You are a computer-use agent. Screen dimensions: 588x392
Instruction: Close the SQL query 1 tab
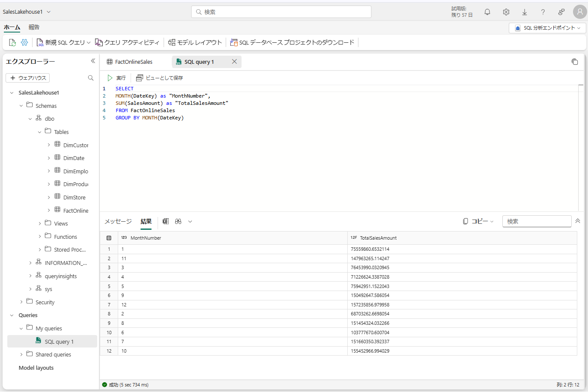click(234, 62)
